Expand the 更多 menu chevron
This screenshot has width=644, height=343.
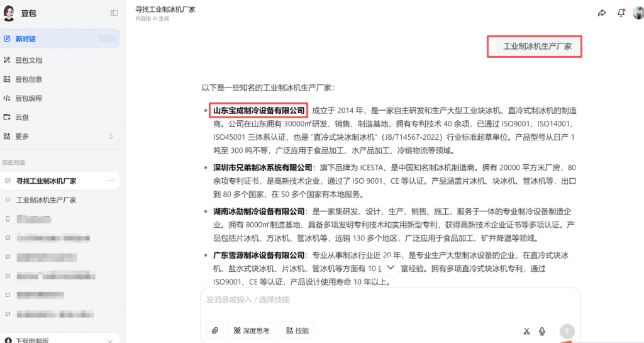(x=111, y=137)
